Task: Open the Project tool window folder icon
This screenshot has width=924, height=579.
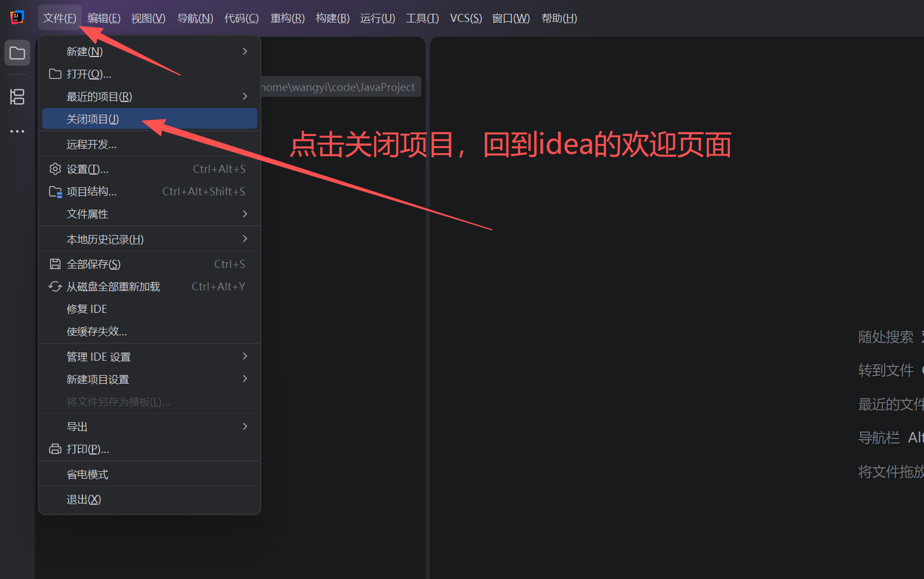Action: point(17,52)
